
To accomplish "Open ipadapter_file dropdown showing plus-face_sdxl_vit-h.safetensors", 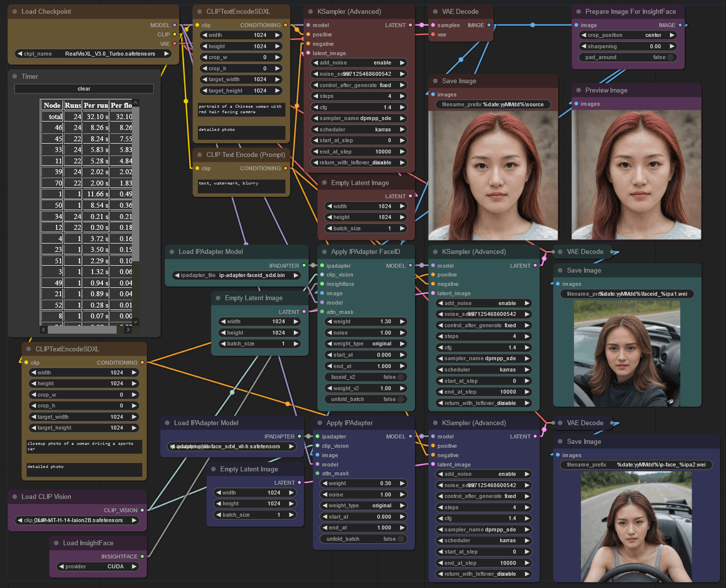I will click(x=232, y=446).
